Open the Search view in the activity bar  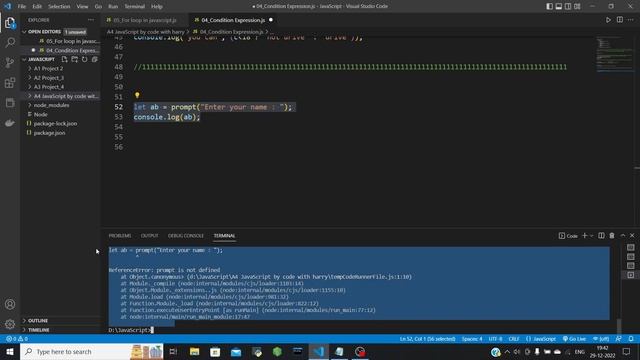point(10,42)
